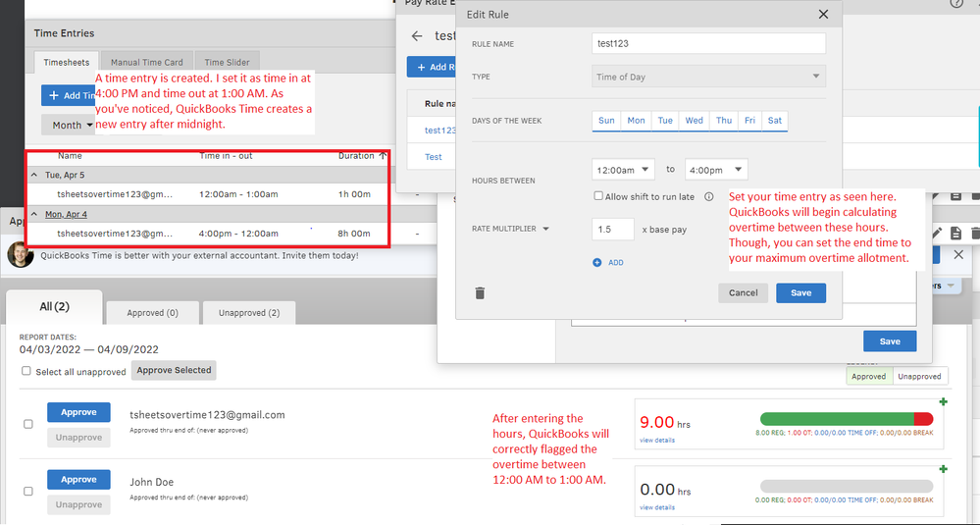This screenshot has height=525, width=980.
Task: Click the rate multiplier value field 1.5
Action: pos(613,230)
